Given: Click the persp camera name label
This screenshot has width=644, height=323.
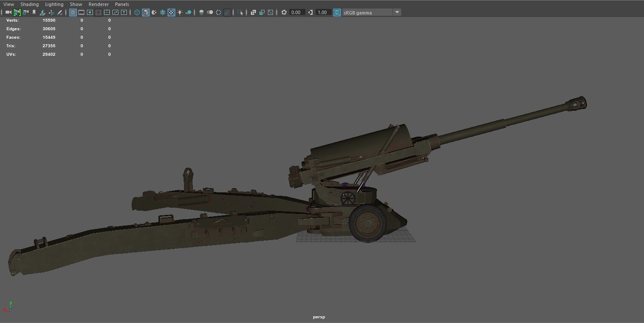Looking at the screenshot, I should click(x=319, y=317).
